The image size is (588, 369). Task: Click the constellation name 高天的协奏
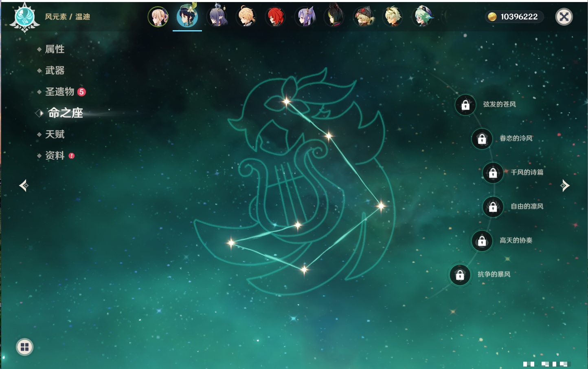click(516, 240)
